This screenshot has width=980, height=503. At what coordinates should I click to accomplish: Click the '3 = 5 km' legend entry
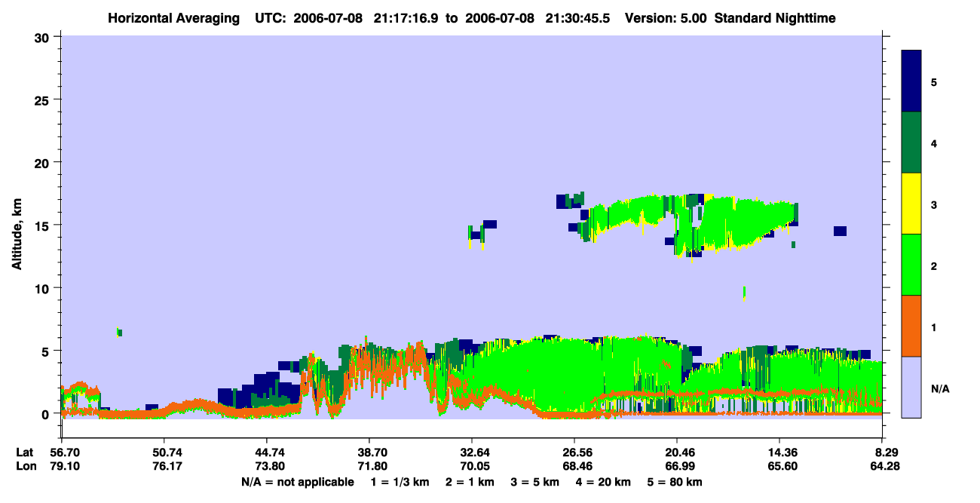tap(535, 482)
